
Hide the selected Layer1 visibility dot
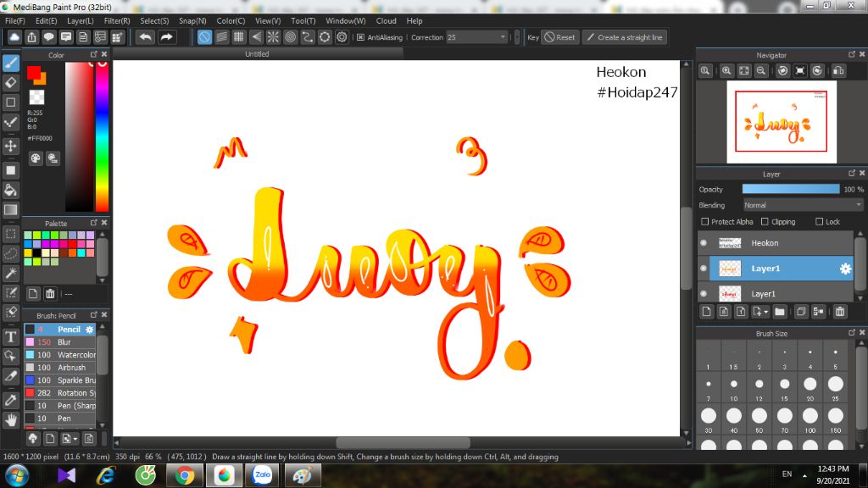click(x=704, y=269)
